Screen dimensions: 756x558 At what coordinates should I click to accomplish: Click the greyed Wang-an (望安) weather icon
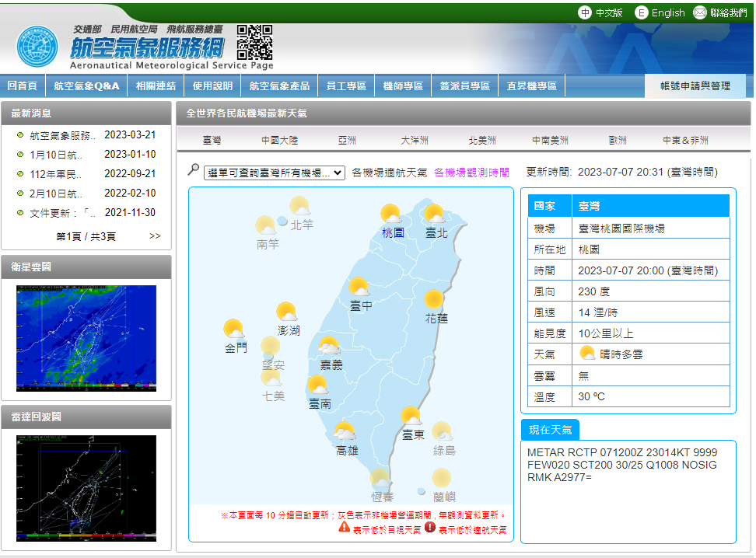271,347
